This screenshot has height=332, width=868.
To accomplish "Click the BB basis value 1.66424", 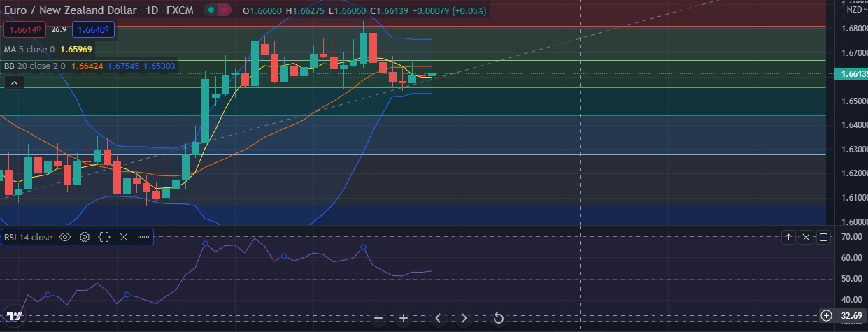I will (x=88, y=66).
